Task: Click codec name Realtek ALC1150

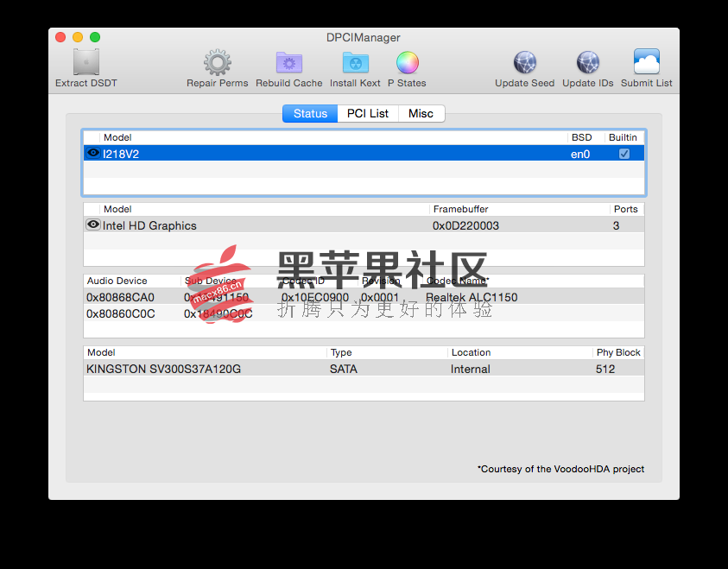Action: pos(472,297)
